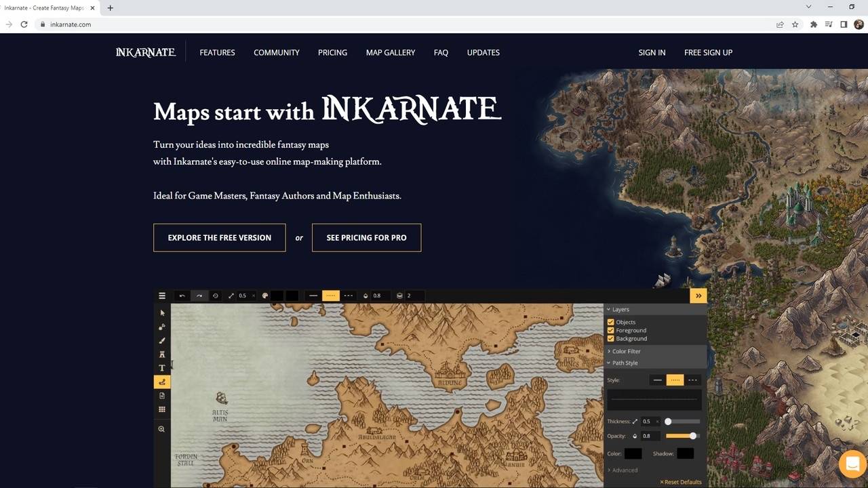
Task: Uncheck the Objects layer
Action: pos(610,322)
